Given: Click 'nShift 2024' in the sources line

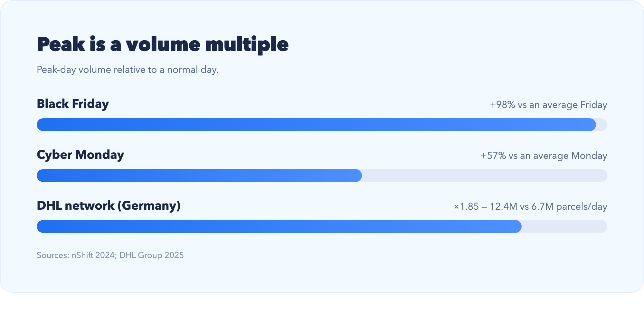Looking at the screenshot, I should (x=93, y=255).
